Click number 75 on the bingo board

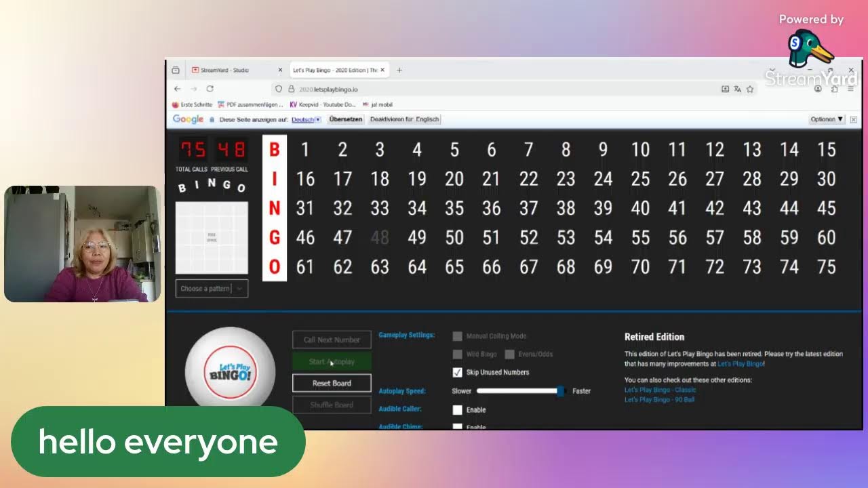tap(826, 267)
